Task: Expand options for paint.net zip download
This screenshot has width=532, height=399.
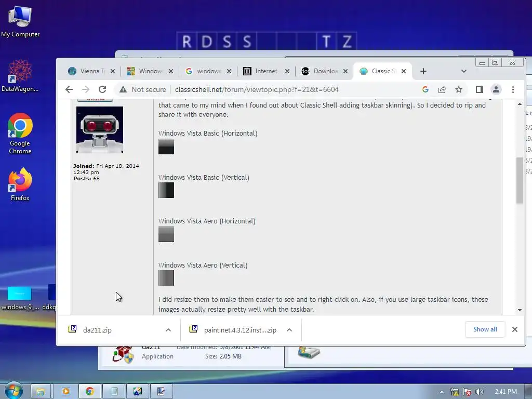Action: [x=289, y=330]
